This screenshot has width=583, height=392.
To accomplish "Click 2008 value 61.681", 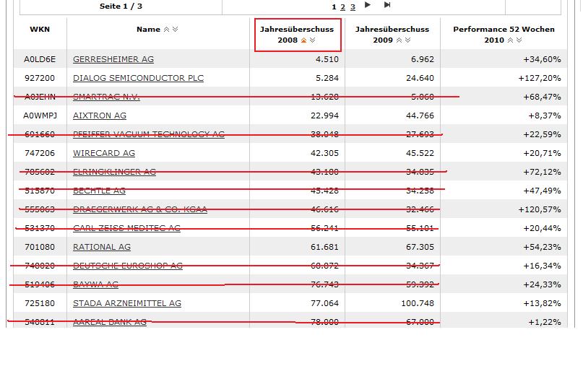I will [x=325, y=247].
